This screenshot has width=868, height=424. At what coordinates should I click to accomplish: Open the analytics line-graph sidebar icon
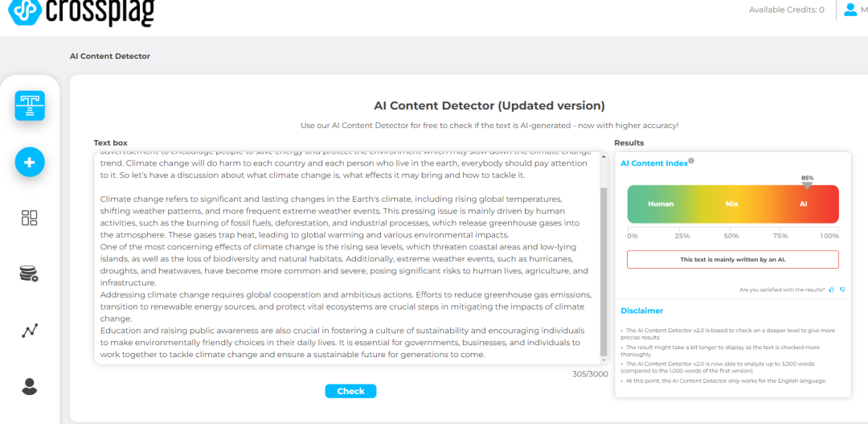click(x=30, y=331)
